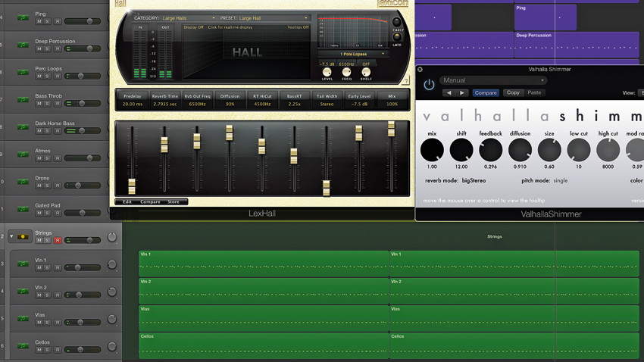
Task: Change reverb mode bigStereo selector
Action: pos(474,180)
